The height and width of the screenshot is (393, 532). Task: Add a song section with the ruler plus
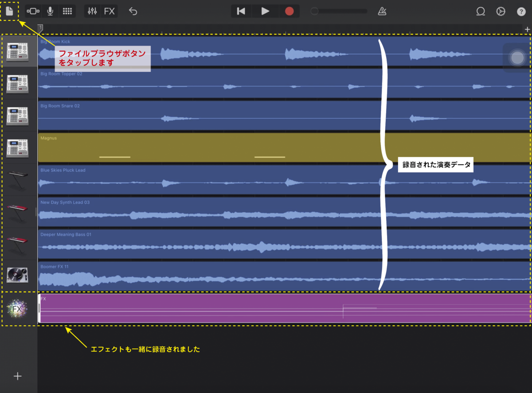527,29
